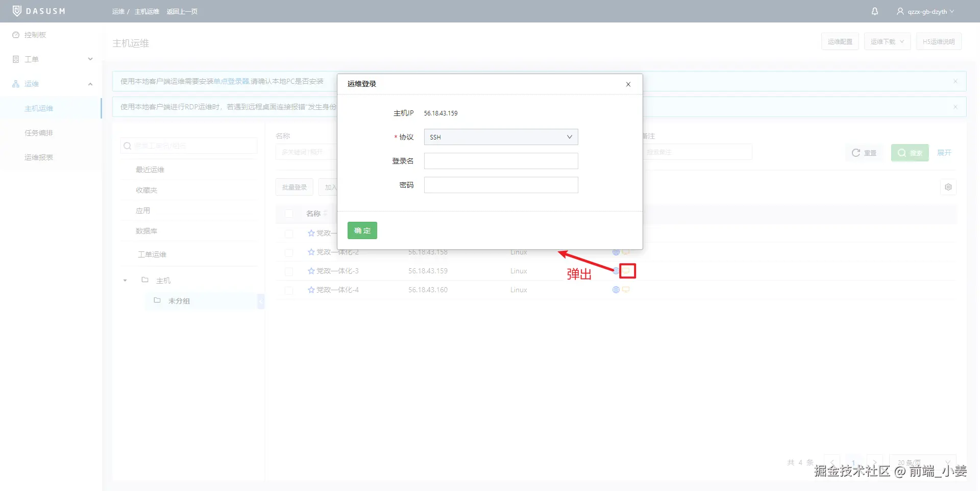This screenshot has width=980, height=491.
Task: Favorite the 党政一体化-2 host star
Action: point(311,252)
